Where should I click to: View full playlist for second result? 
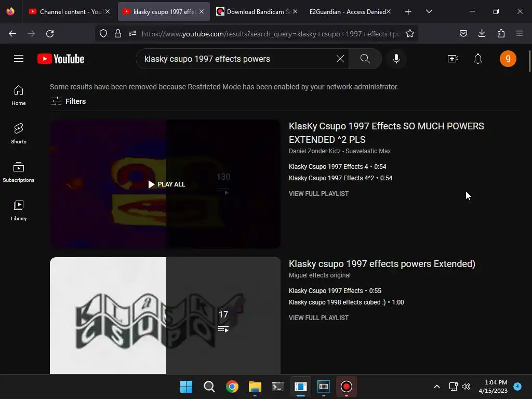pyautogui.click(x=318, y=318)
